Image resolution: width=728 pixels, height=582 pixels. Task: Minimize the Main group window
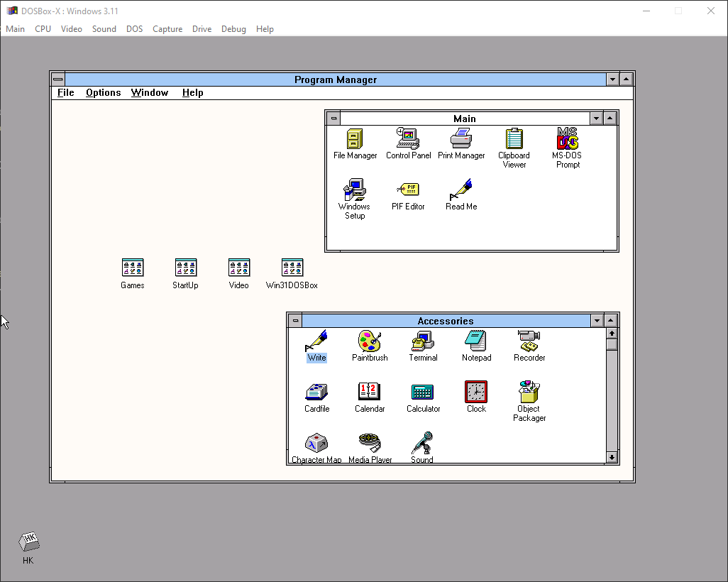click(597, 119)
